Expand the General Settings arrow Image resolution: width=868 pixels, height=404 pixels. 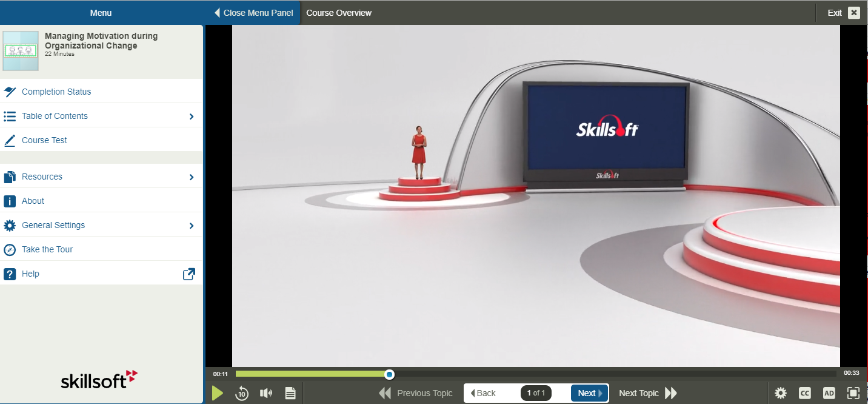pyautogui.click(x=192, y=226)
